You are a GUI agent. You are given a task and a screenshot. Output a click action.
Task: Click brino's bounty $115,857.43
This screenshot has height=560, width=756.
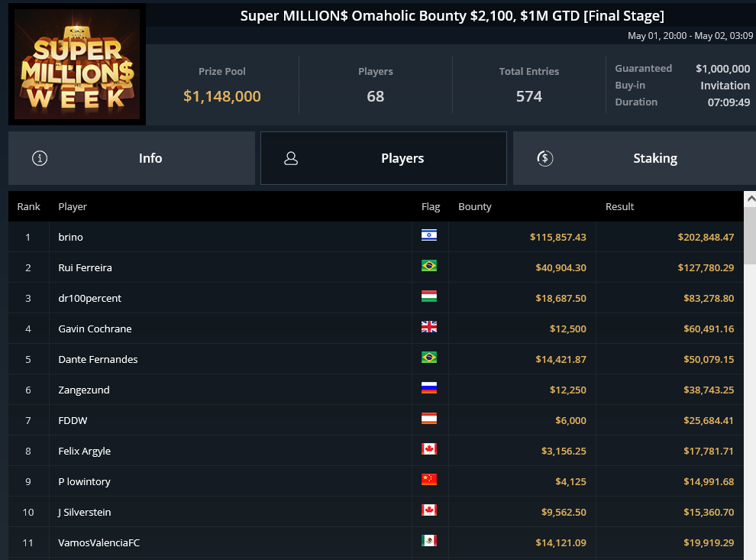click(558, 238)
